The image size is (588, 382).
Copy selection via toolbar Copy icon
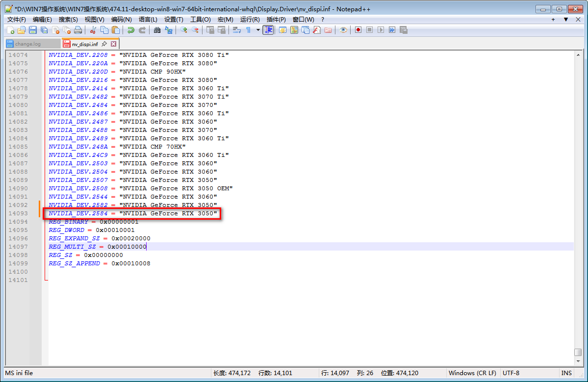coord(104,30)
